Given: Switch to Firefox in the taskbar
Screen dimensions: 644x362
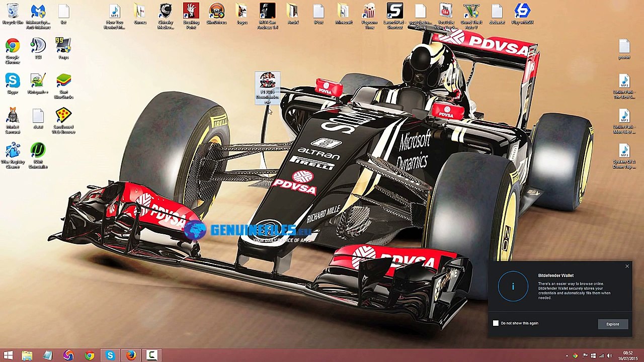Looking at the screenshot, I should pyautogui.click(x=131, y=355).
